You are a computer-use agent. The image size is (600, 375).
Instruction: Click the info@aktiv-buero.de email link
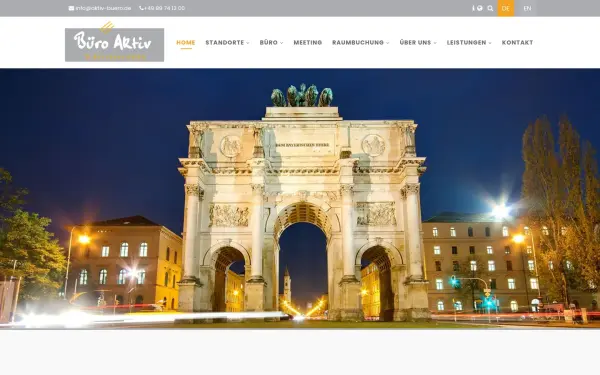(x=103, y=8)
